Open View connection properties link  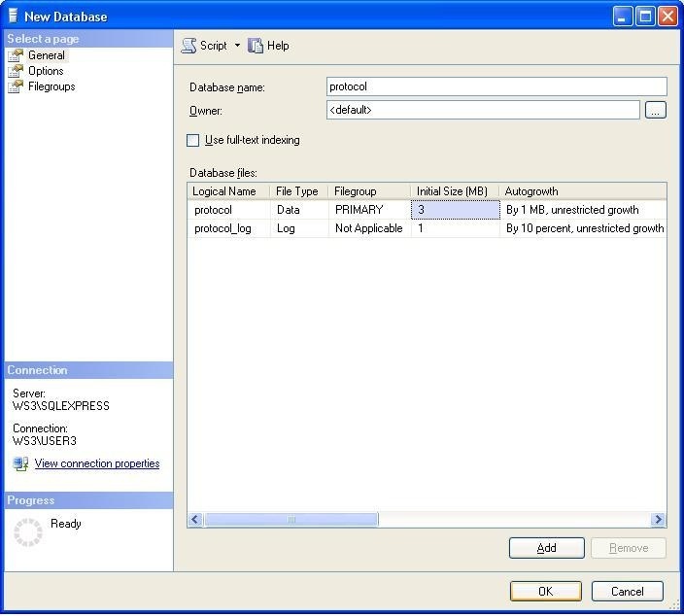97,463
